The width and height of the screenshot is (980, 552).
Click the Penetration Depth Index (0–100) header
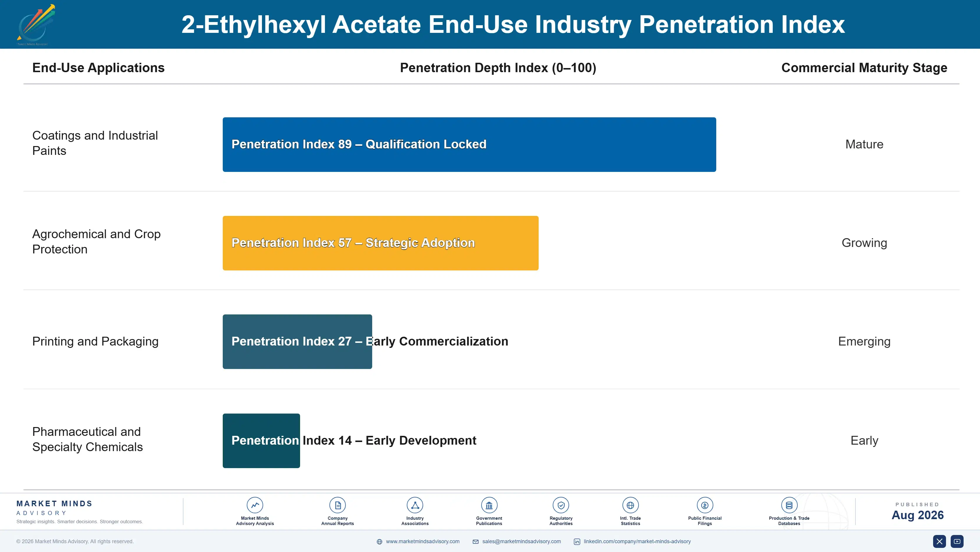[x=498, y=68]
